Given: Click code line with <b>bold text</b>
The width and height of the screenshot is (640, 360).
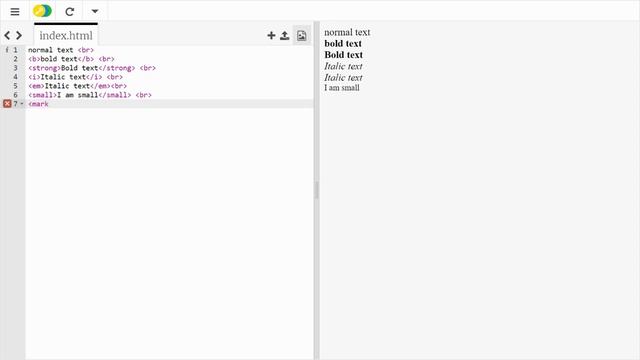Looking at the screenshot, I should (71, 59).
